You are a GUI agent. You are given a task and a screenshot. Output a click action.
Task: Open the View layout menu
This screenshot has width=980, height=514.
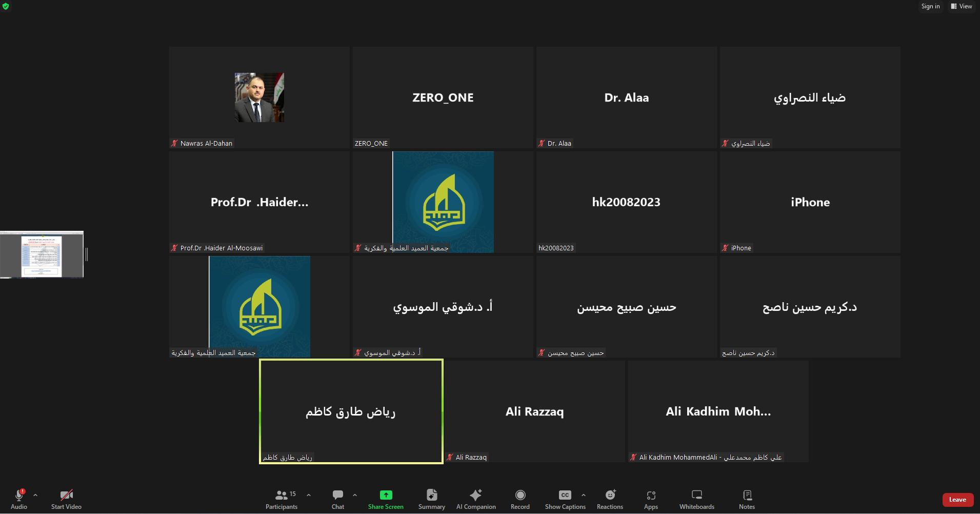coord(962,6)
